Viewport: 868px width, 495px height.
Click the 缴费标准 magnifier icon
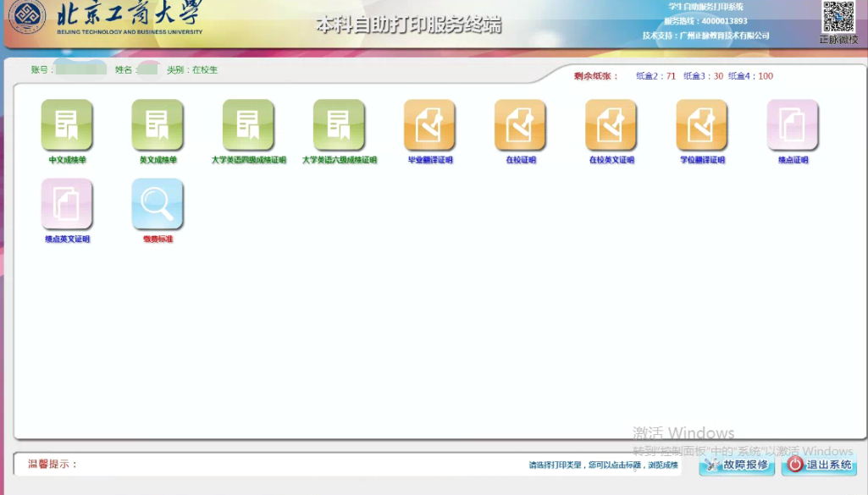(x=158, y=204)
